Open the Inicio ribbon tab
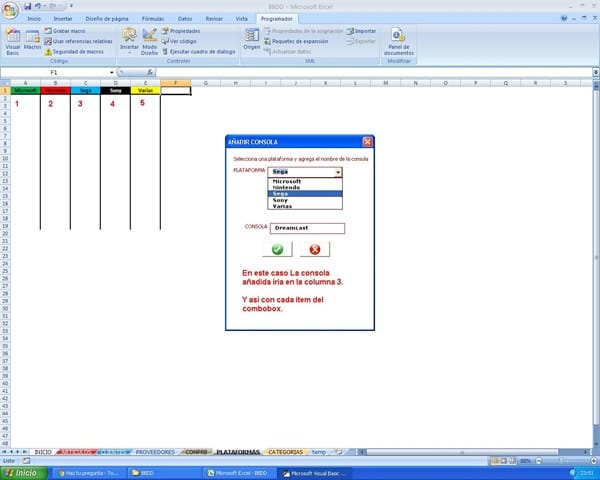 34,18
